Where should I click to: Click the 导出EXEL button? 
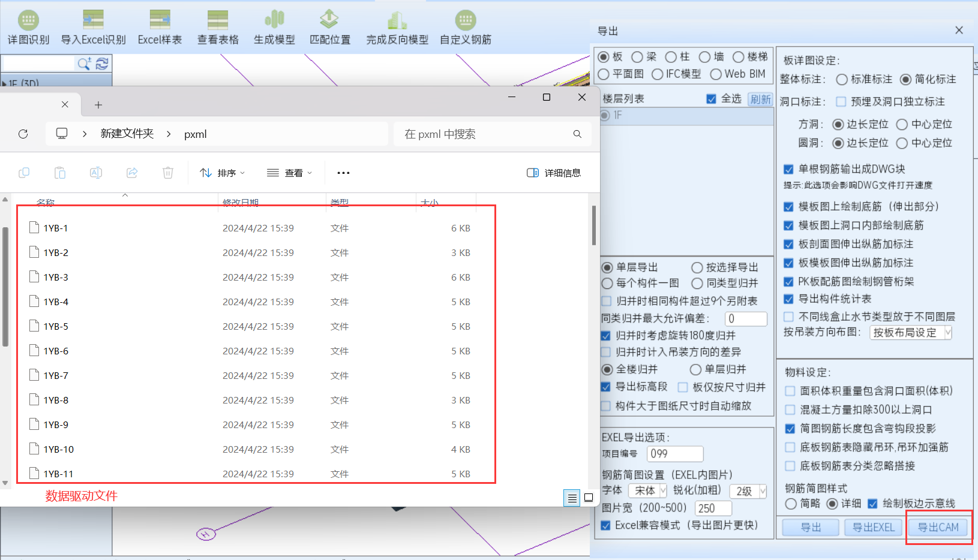(x=873, y=527)
